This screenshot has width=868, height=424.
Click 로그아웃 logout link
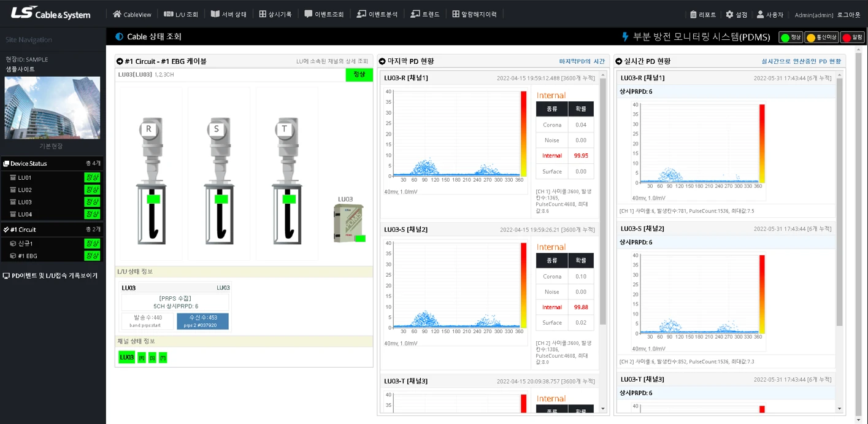point(849,15)
